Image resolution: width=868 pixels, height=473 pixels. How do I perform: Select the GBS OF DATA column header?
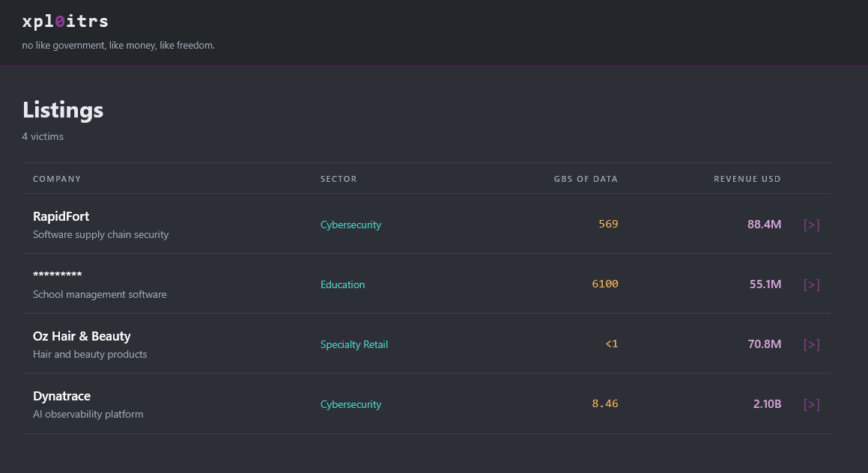click(x=586, y=179)
